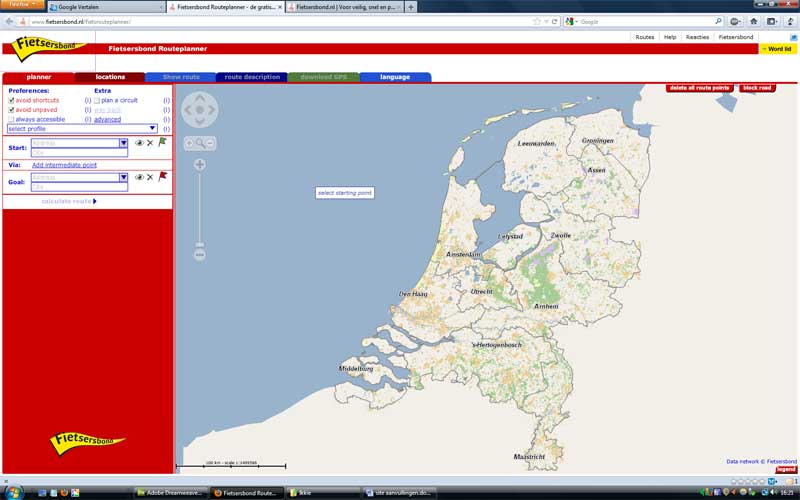This screenshot has width=800, height=500.
Task: Click the browser back arrow
Action: tap(9, 21)
